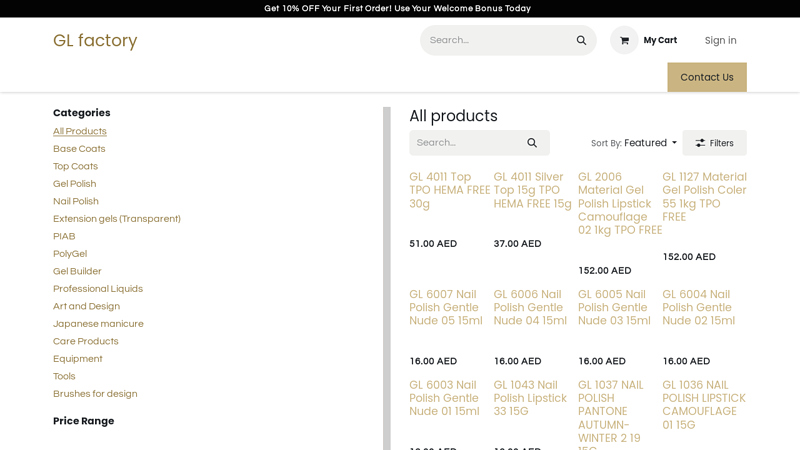Click the Contact Us button

(706, 77)
